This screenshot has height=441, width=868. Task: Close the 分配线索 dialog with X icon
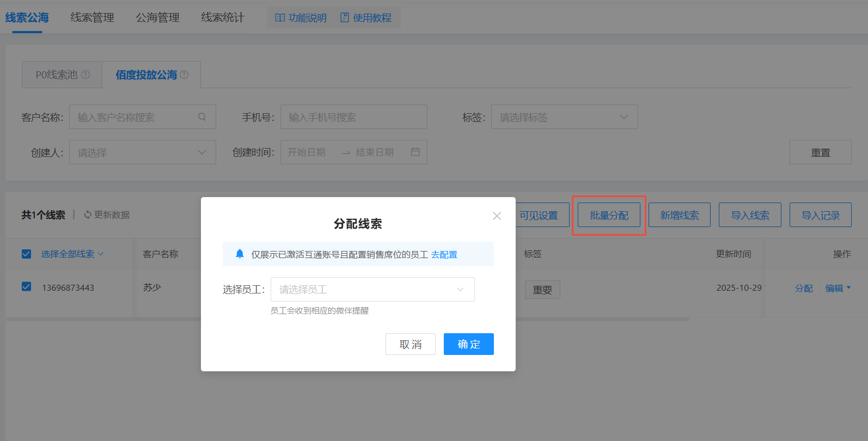pyautogui.click(x=497, y=216)
